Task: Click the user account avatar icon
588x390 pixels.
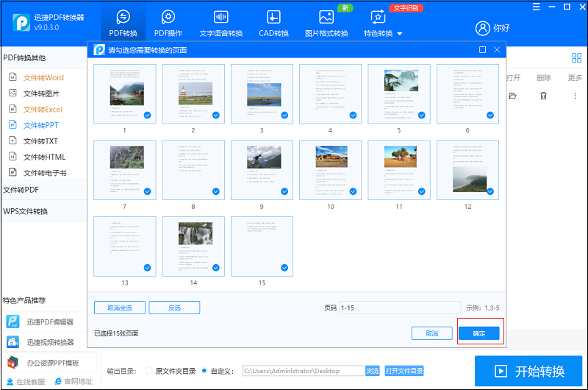Action: (482, 28)
